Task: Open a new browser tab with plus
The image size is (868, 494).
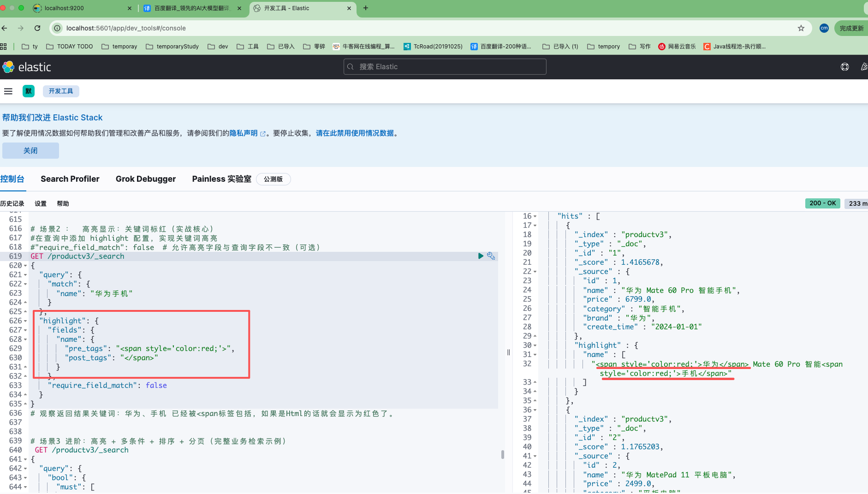Action: 366,8
